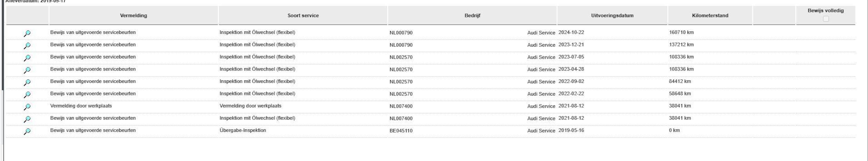Click the Uitvoeringsdatum column header
The height and width of the screenshot is (161, 868).
(x=612, y=15)
